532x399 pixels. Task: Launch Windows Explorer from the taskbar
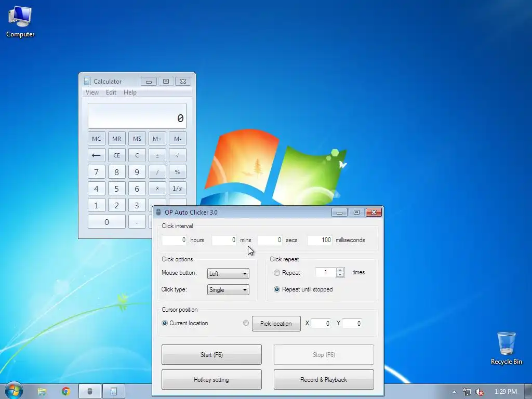point(42,392)
